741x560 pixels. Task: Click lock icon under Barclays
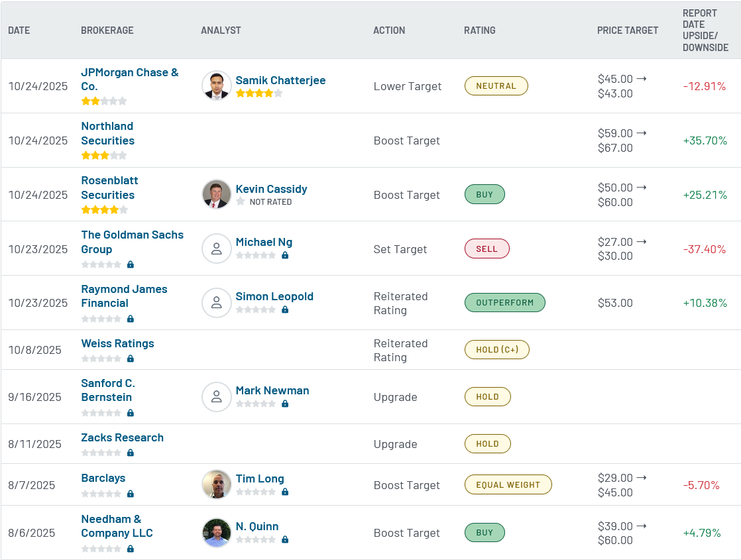(x=131, y=493)
